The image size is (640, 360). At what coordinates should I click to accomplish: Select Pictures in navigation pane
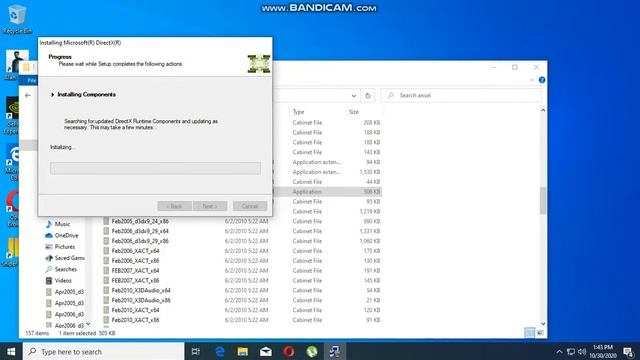pos(64,247)
